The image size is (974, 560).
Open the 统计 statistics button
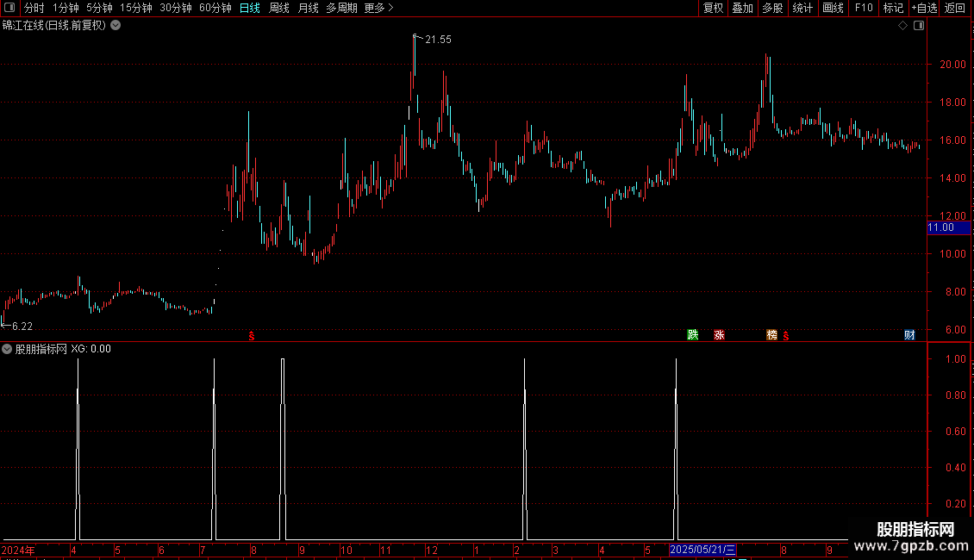click(x=802, y=8)
